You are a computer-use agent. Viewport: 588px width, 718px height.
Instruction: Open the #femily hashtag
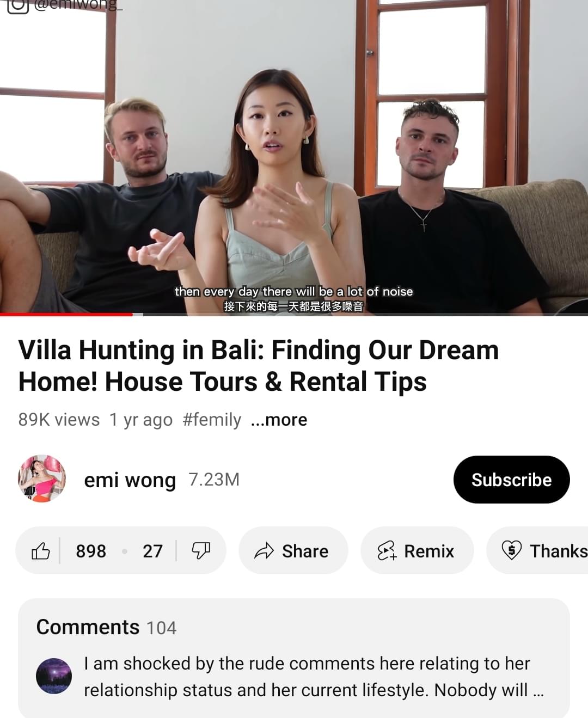(212, 420)
